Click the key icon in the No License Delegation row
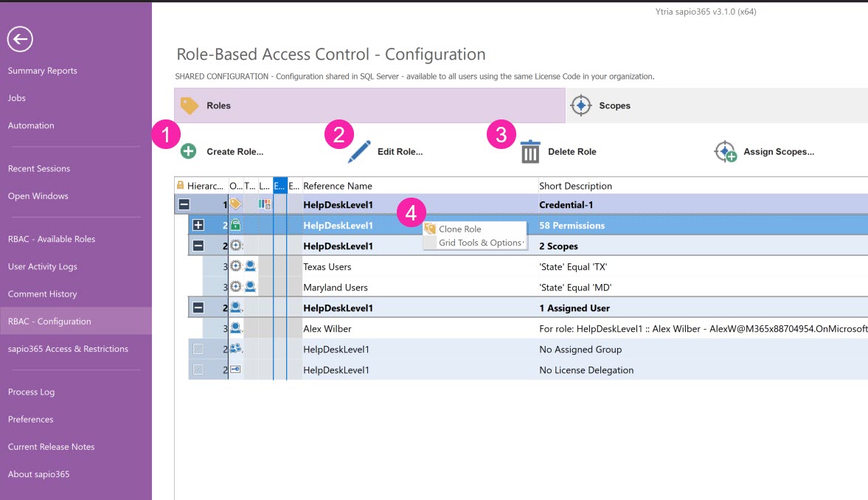The width and height of the screenshot is (868, 500). pyautogui.click(x=235, y=369)
